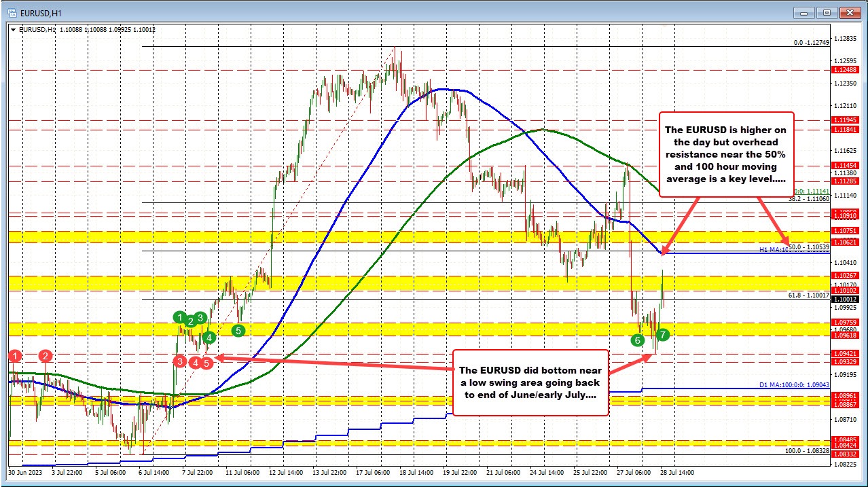Expand the EURUSD,H1 data triangle dropdown
Viewport: 868px width, 487px height.
(x=14, y=30)
